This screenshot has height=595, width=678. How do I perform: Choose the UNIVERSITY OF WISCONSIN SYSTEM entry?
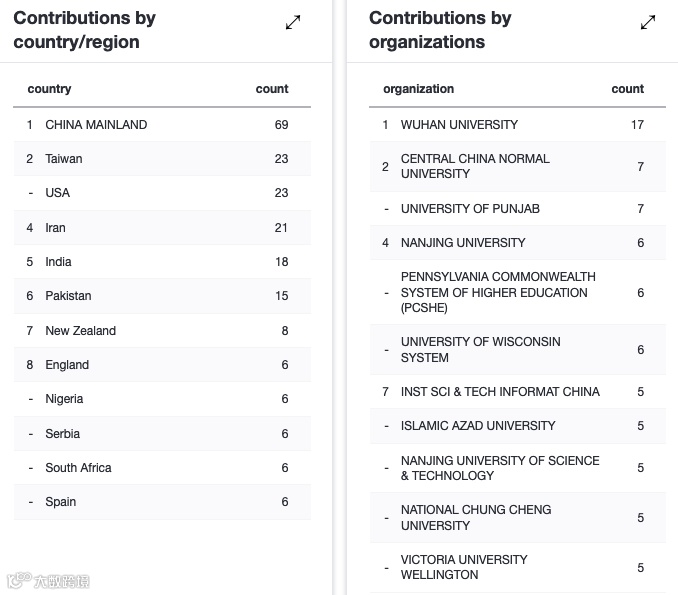pos(480,350)
